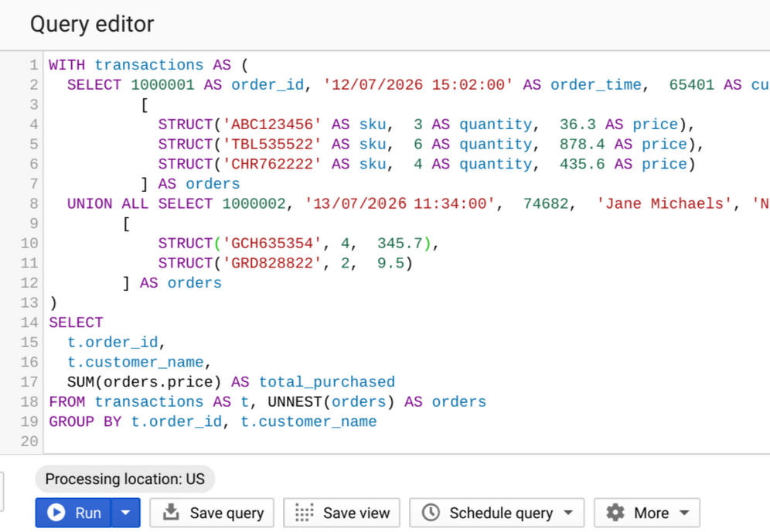
Task: Click line number 20 in the gutter
Action: click(x=29, y=441)
